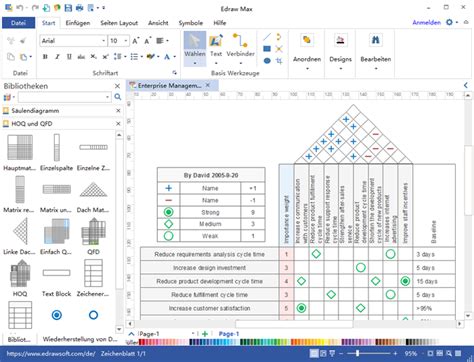Search the libraries with magnifier icon
Image resolution: width=474 pixels, height=362 pixels.
click(118, 97)
